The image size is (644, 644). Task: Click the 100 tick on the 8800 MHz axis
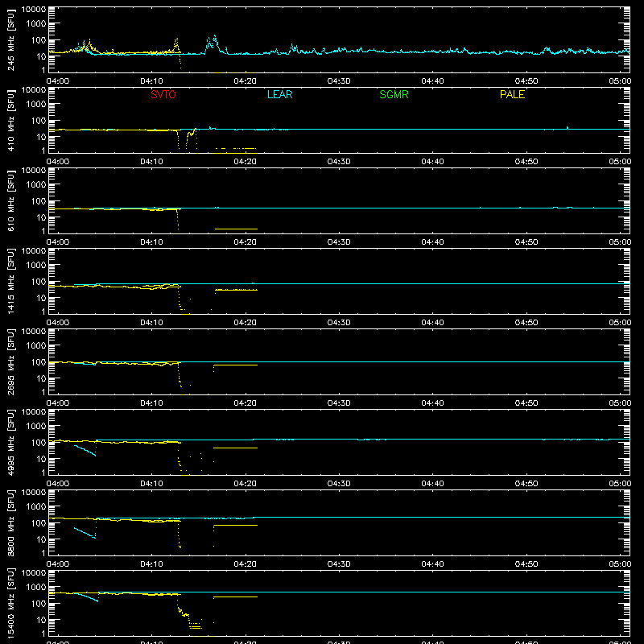pyautogui.click(x=39, y=523)
